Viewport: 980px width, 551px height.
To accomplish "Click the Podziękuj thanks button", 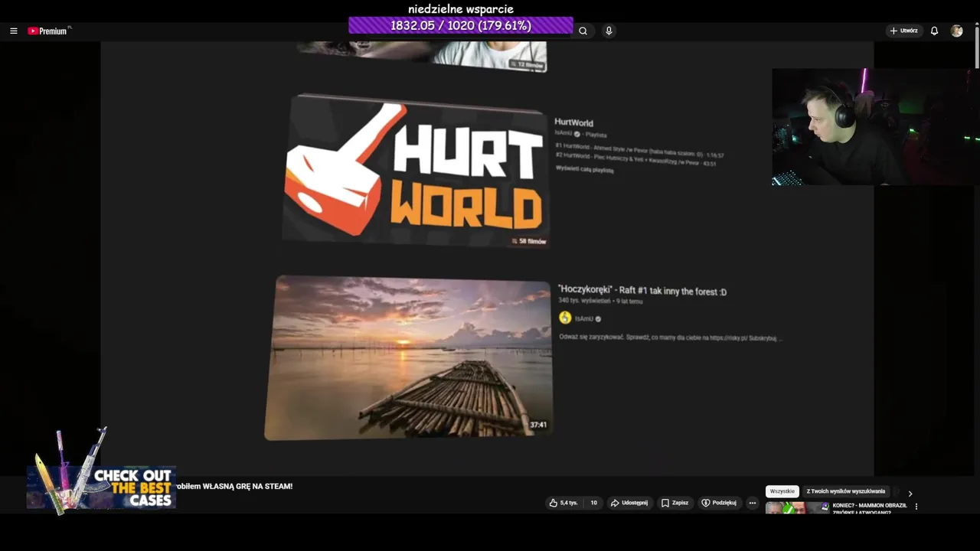I will click(719, 503).
